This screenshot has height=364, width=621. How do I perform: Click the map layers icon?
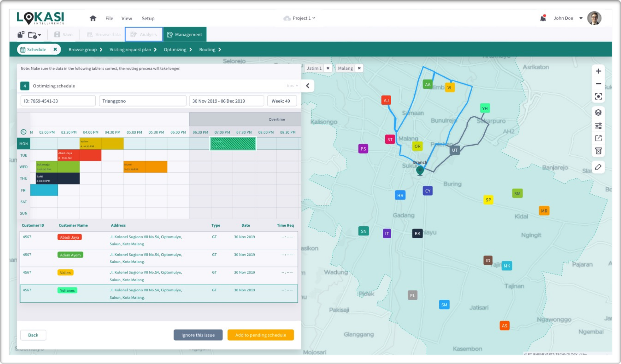598,113
